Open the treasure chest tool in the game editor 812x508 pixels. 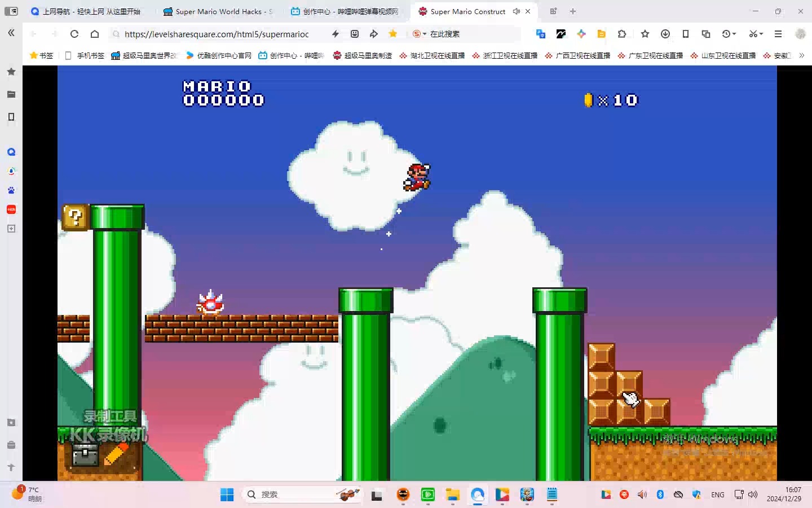[86, 455]
